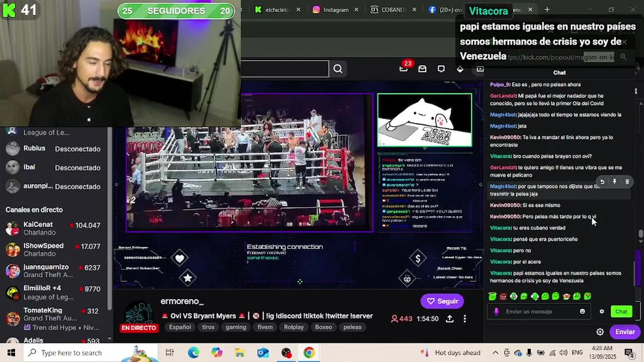Click Vitacora username in latest chat message
Screen dimensions: 644x362
pyautogui.click(x=501, y=273)
